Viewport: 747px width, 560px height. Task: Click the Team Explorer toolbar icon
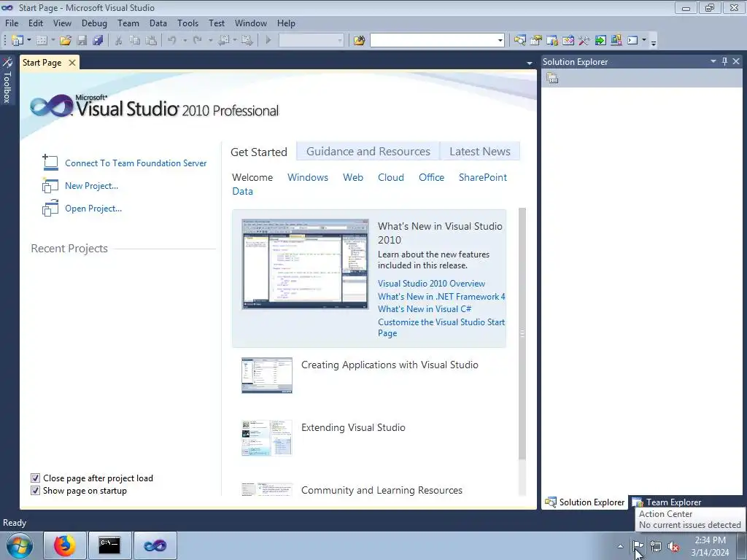[552, 41]
